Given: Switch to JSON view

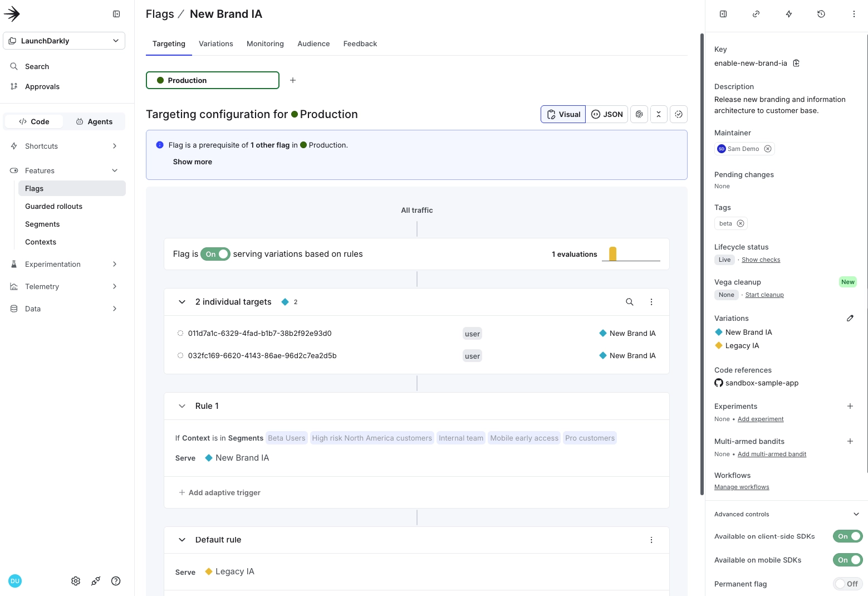Looking at the screenshot, I should 607,114.
